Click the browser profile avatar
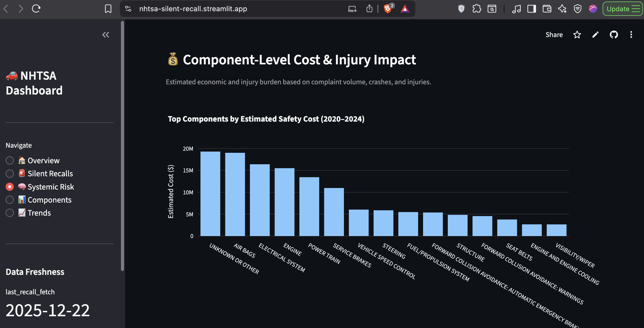Image resolution: width=644 pixels, height=328 pixels. coord(592,8)
